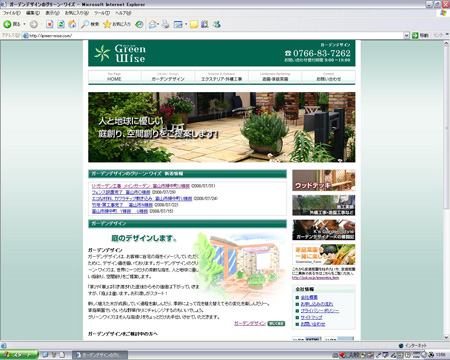Open the History clock icon
The width and height of the screenshot is (450, 360).
click(139, 24)
